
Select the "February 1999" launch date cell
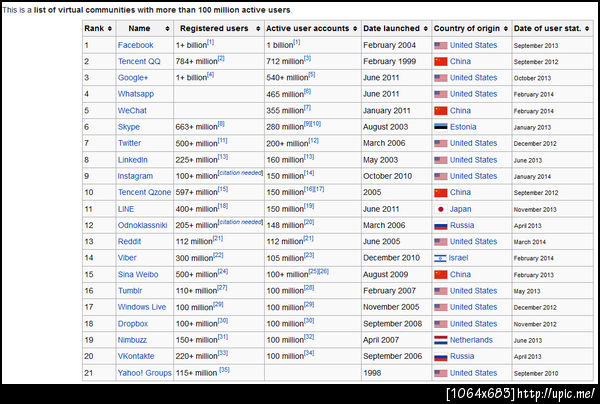click(x=389, y=62)
